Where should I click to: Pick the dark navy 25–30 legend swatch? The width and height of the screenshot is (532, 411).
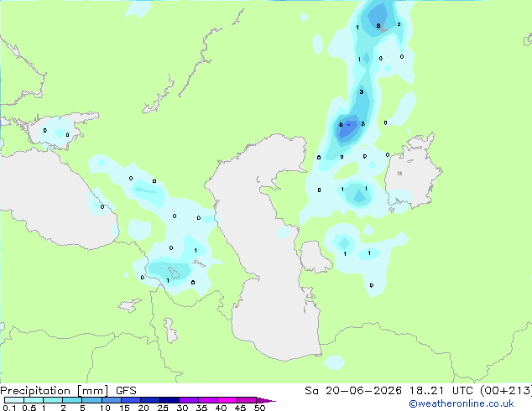(170, 400)
